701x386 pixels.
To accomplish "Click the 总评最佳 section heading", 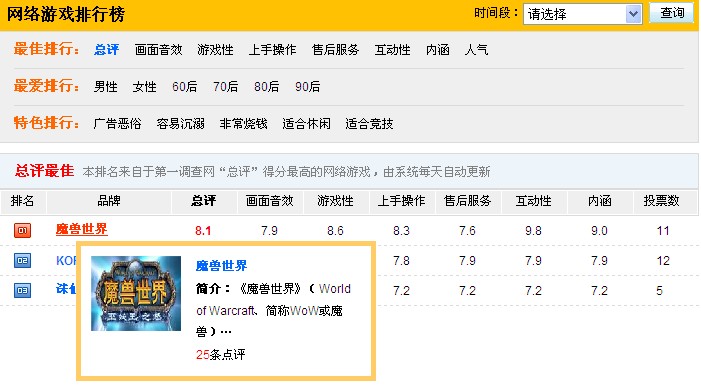I will [x=44, y=170].
